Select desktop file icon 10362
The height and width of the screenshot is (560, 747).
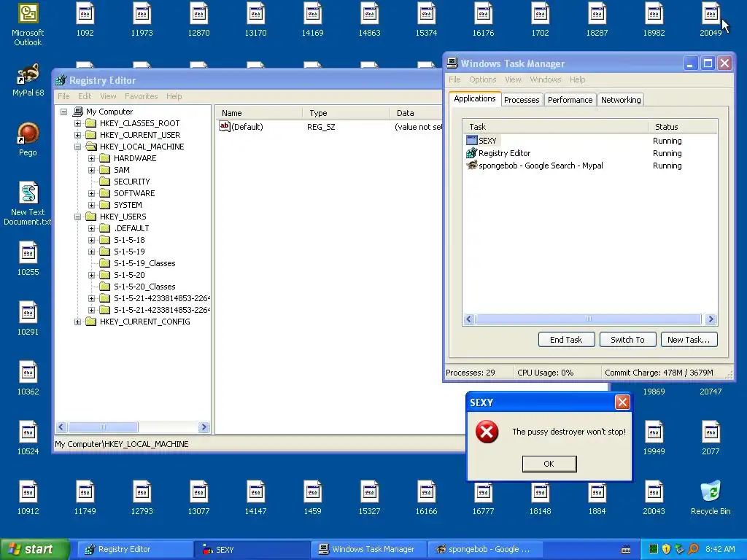pyautogui.click(x=28, y=378)
